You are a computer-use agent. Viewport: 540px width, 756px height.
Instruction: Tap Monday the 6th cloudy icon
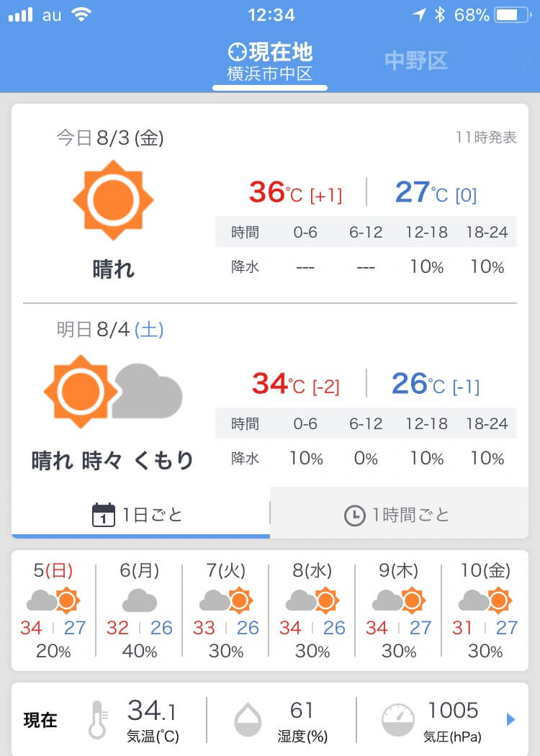pyautogui.click(x=140, y=600)
